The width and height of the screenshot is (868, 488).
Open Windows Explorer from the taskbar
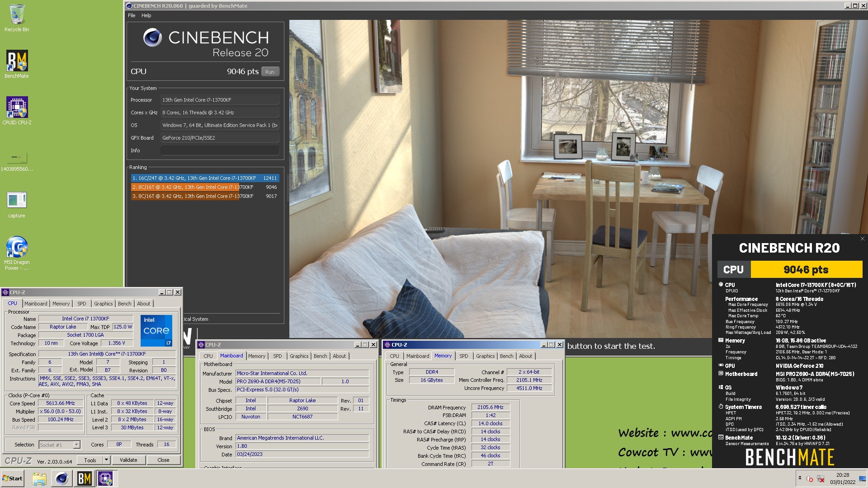39,479
